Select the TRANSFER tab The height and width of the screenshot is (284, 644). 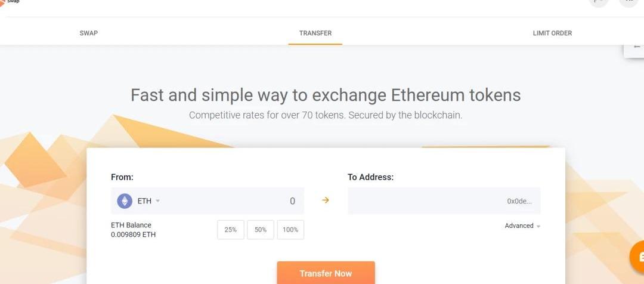pyautogui.click(x=315, y=33)
